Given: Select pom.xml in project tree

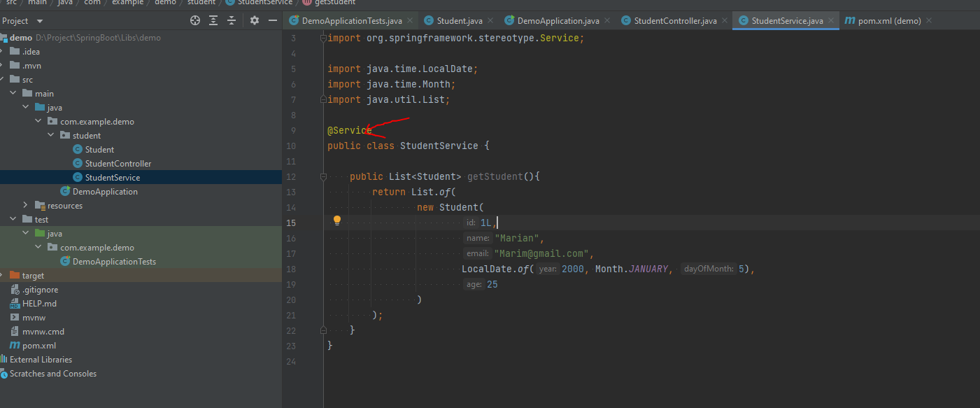Looking at the screenshot, I should click(x=39, y=346).
